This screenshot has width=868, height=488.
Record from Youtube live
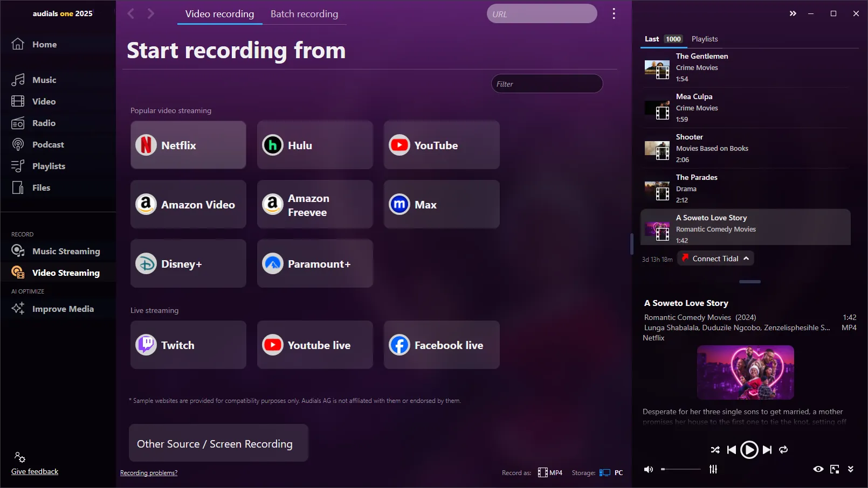[x=315, y=345]
